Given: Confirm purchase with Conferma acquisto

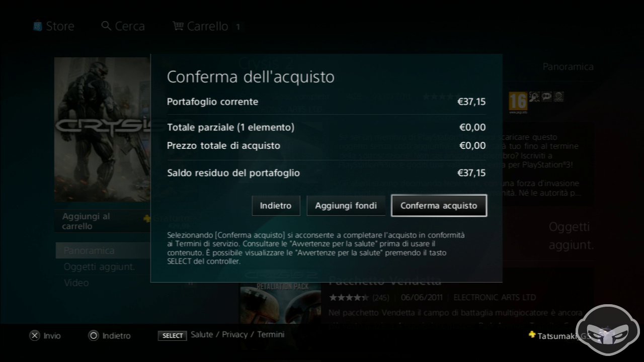Looking at the screenshot, I should click(x=439, y=206).
